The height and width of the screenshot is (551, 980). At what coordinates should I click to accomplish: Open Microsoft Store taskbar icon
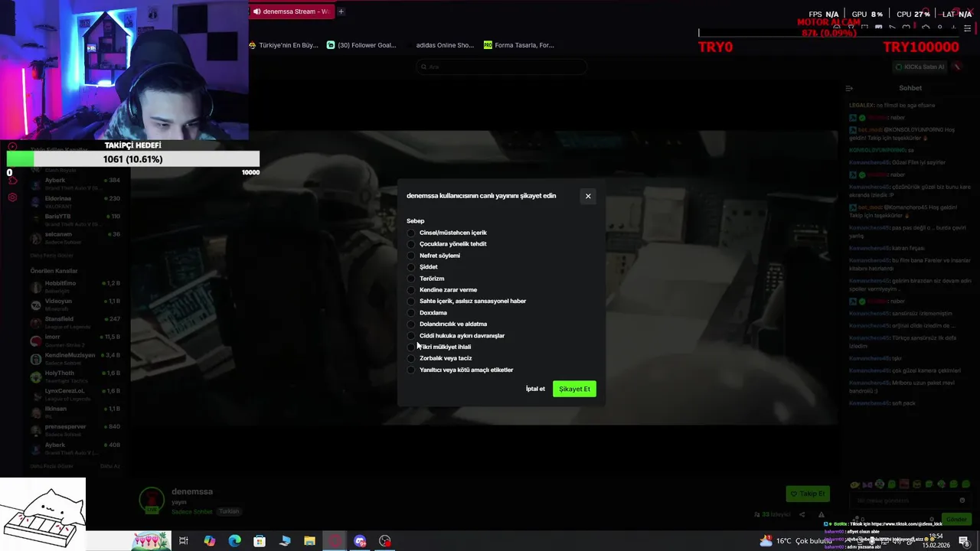pyautogui.click(x=260, y=541)
